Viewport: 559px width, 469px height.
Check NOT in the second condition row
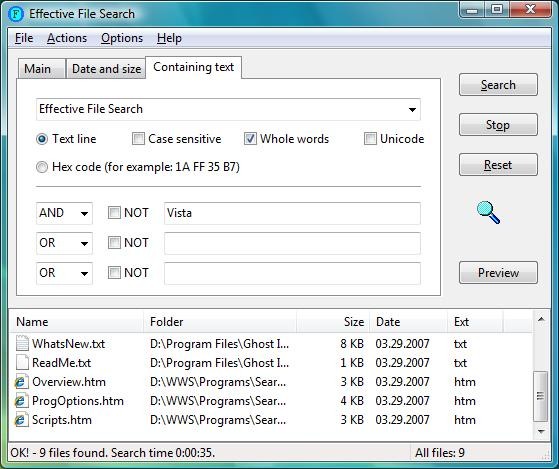pos(114,243)
